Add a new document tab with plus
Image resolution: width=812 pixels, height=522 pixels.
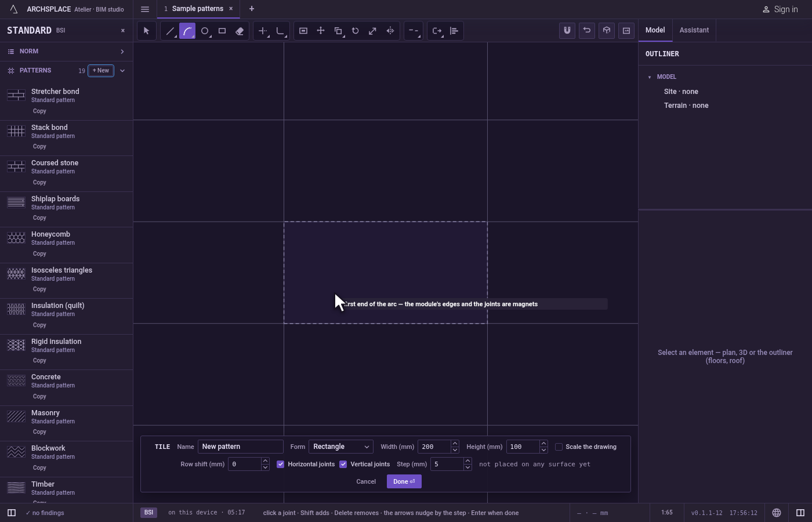pos(252,9)
